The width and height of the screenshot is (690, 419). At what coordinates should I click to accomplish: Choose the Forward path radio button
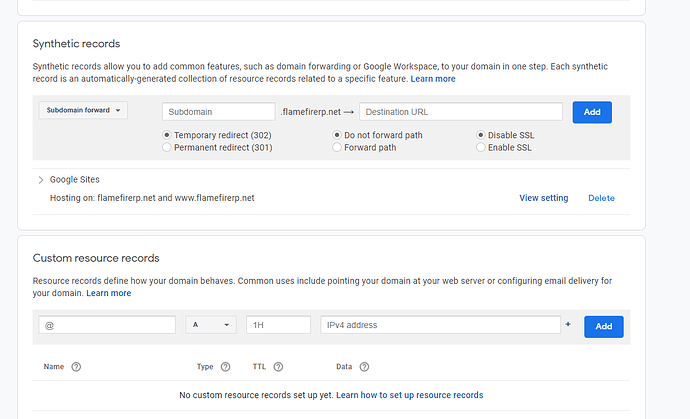[x=337, y=147]
